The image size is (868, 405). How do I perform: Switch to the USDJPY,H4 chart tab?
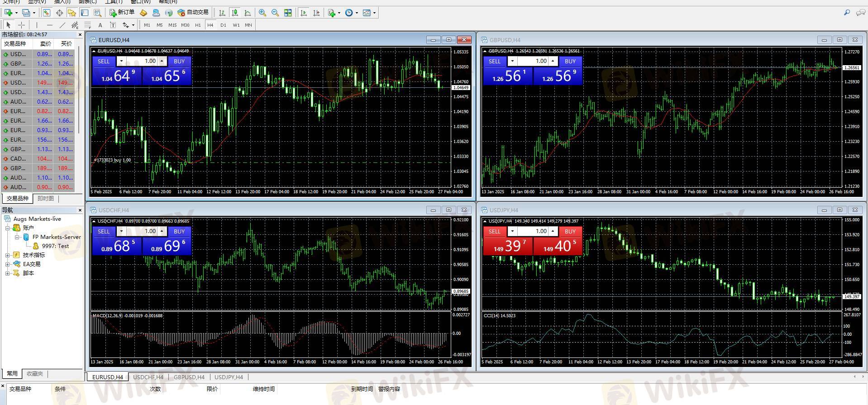(229, 377)
